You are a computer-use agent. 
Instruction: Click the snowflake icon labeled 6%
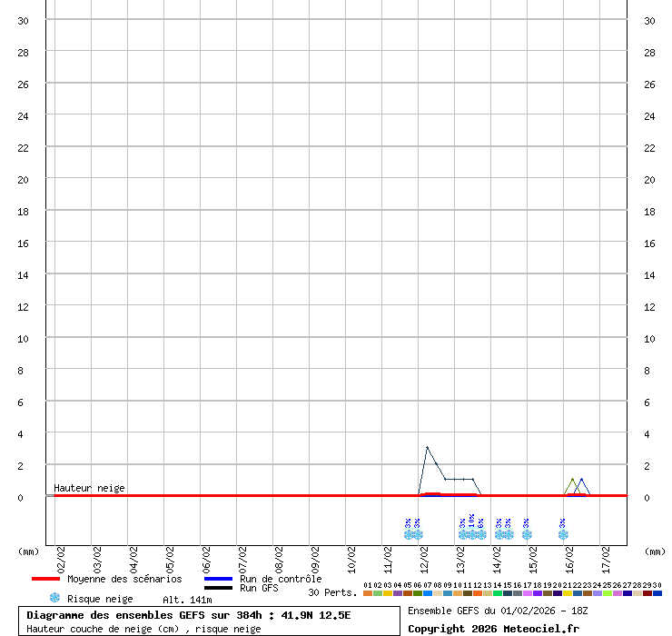coord(480,534)
